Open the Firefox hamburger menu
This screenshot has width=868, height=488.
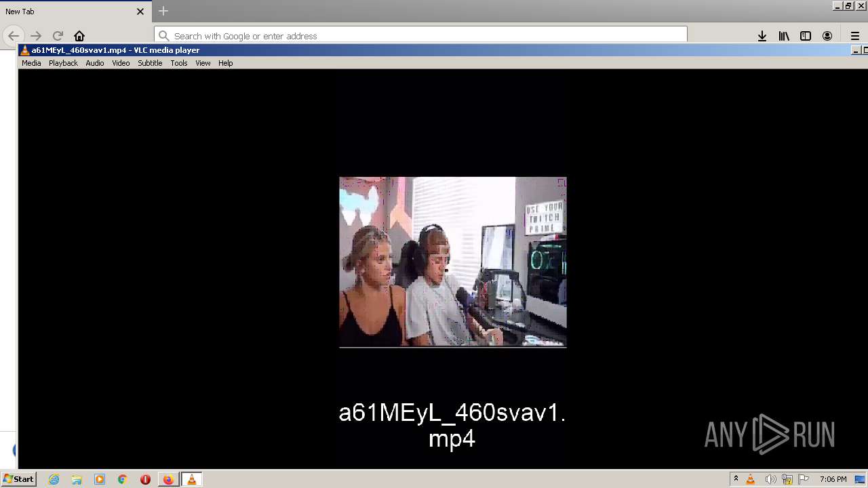click(x=855, y=36)
